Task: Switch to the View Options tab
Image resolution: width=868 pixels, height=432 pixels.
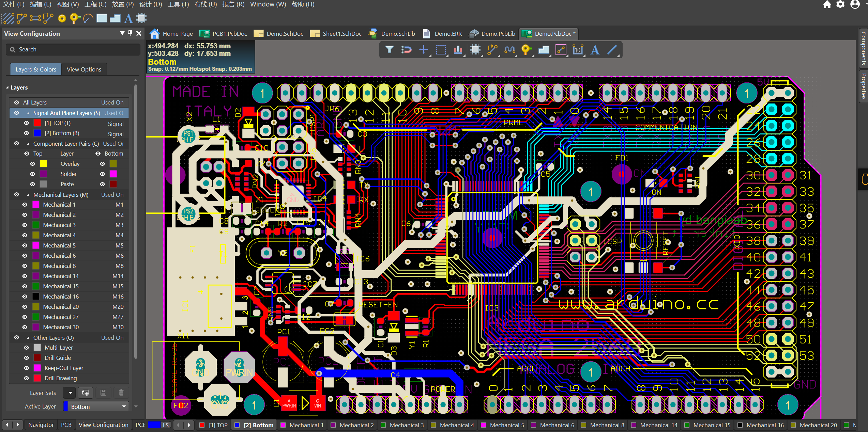Action: 84,69
